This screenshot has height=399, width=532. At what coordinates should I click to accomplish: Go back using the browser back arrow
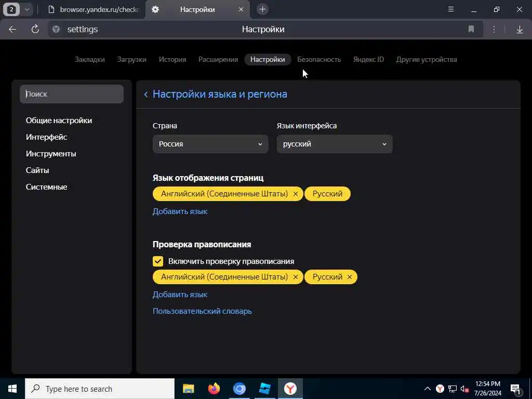pyautogui.click(x=12, y=30)
